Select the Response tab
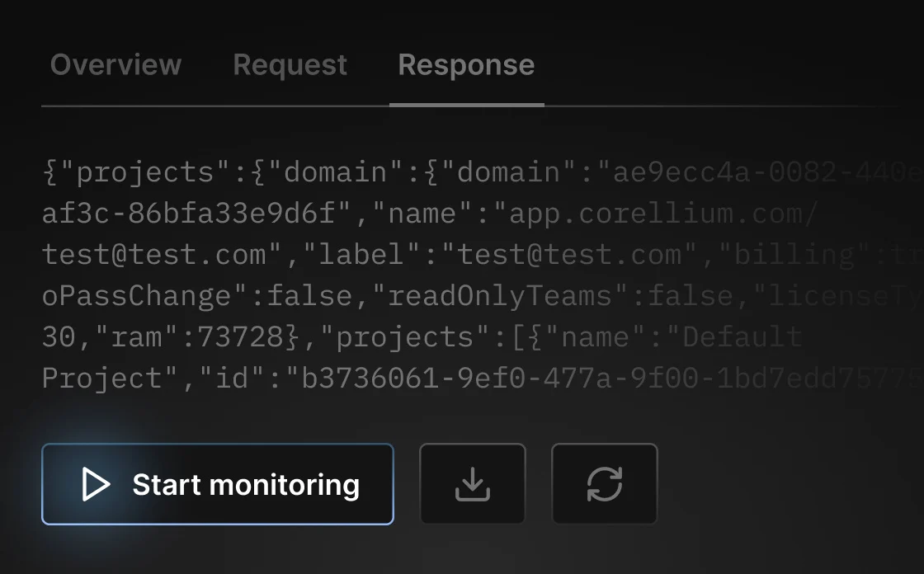 pos(466,65)
